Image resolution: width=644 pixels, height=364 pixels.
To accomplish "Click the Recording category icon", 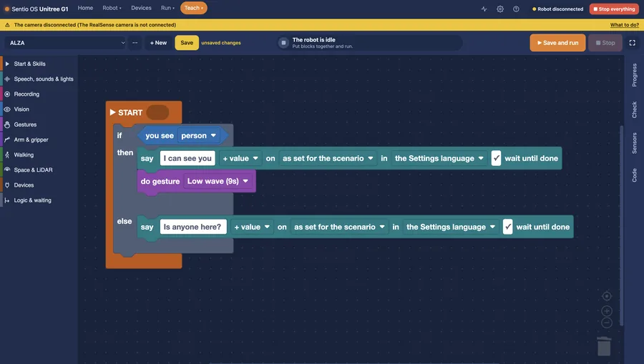I will pos(7,94).
